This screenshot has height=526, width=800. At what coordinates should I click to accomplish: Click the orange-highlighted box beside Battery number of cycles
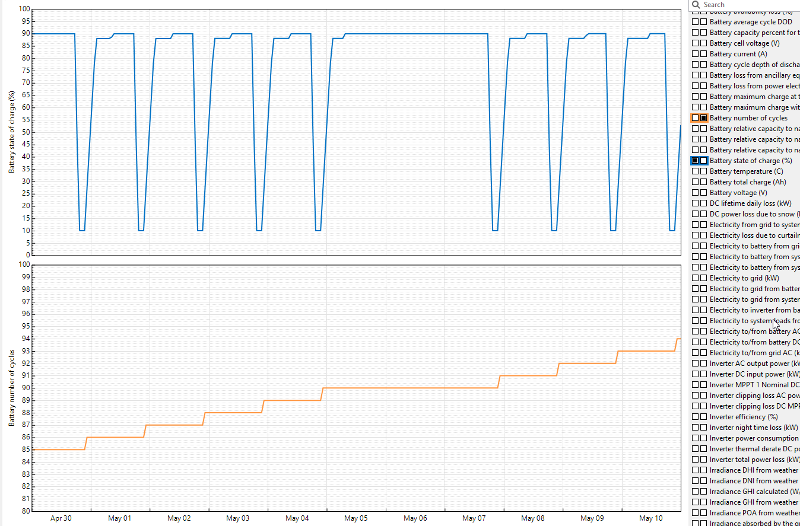pos(695,118)
